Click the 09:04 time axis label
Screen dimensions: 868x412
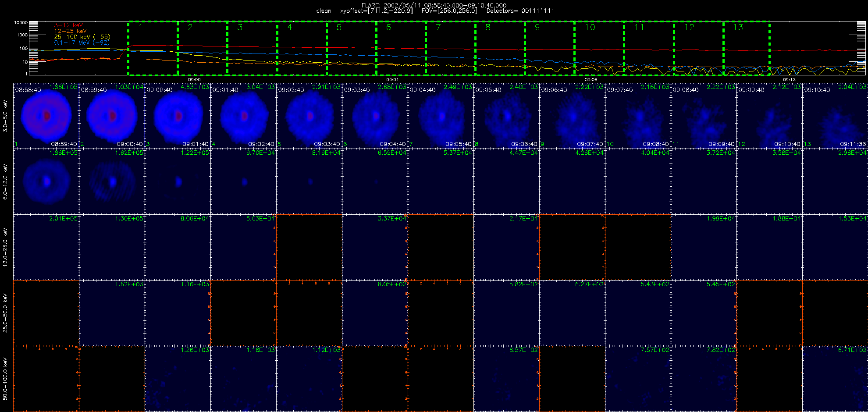392,80
